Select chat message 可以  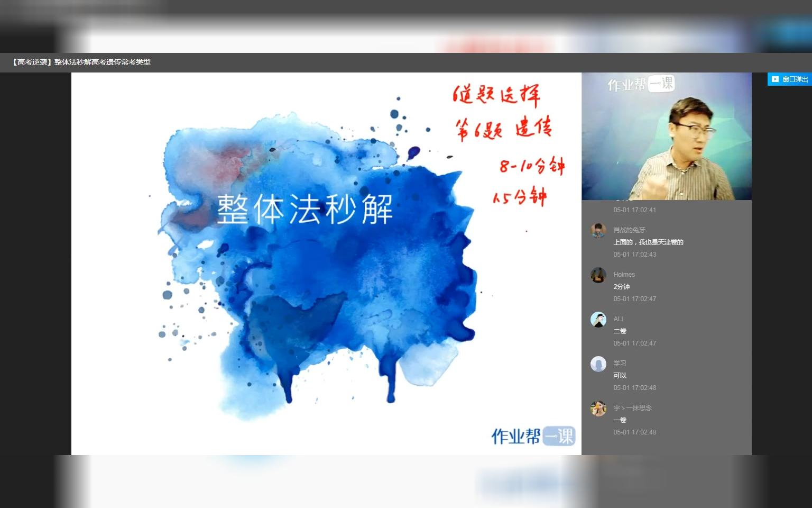pos(620,376)
